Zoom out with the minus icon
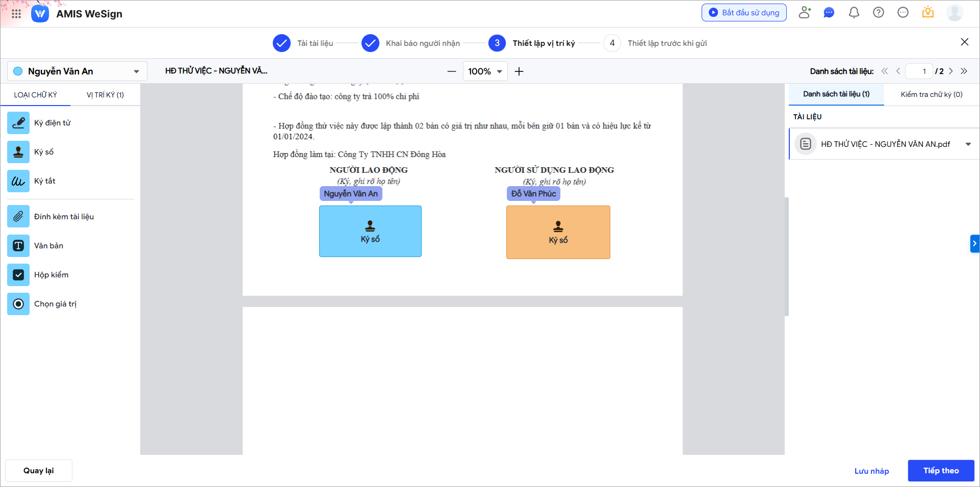Screen dimensions: 980x487 pos(452,71)
